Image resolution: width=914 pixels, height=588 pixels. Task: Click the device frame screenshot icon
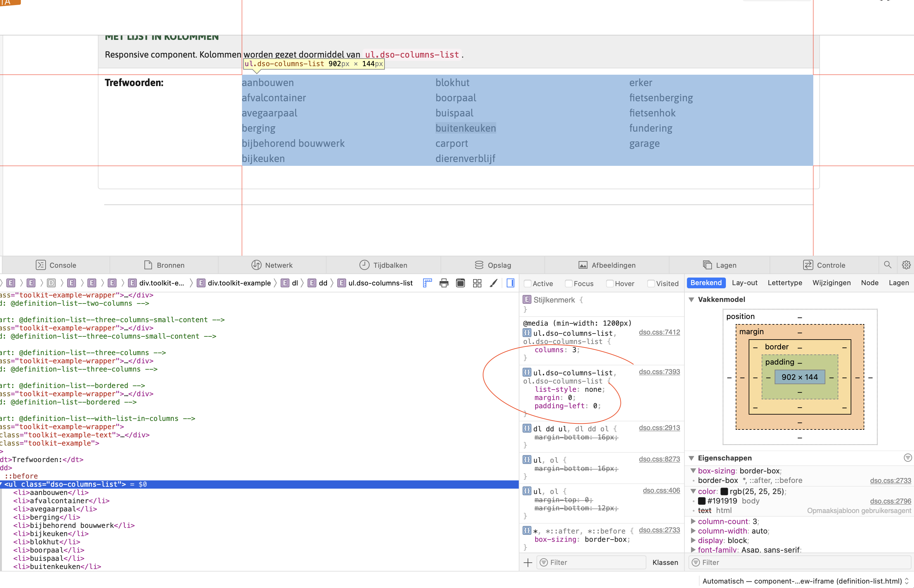(460, 283)
